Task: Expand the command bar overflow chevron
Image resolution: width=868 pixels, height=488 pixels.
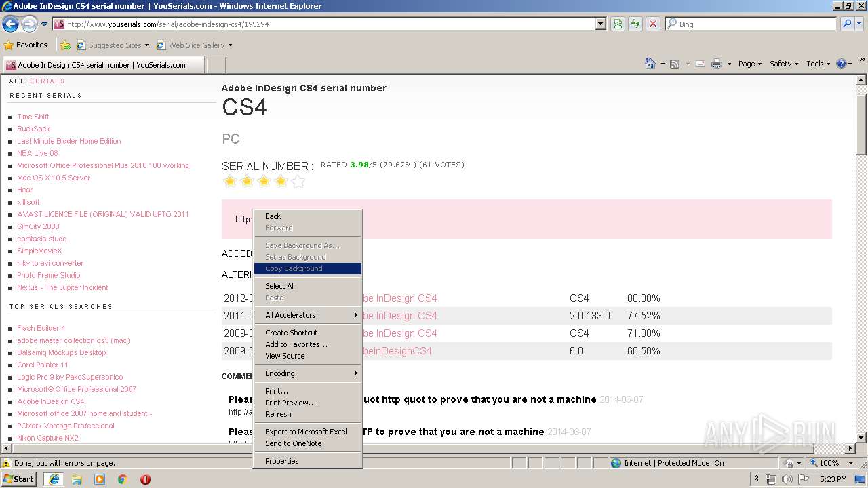Action: tap(863, 61)
